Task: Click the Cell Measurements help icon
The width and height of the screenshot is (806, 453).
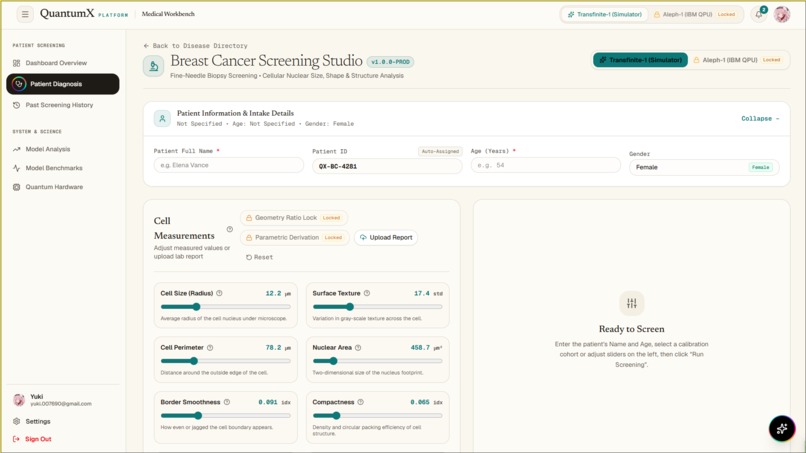Action: (230, 229)
